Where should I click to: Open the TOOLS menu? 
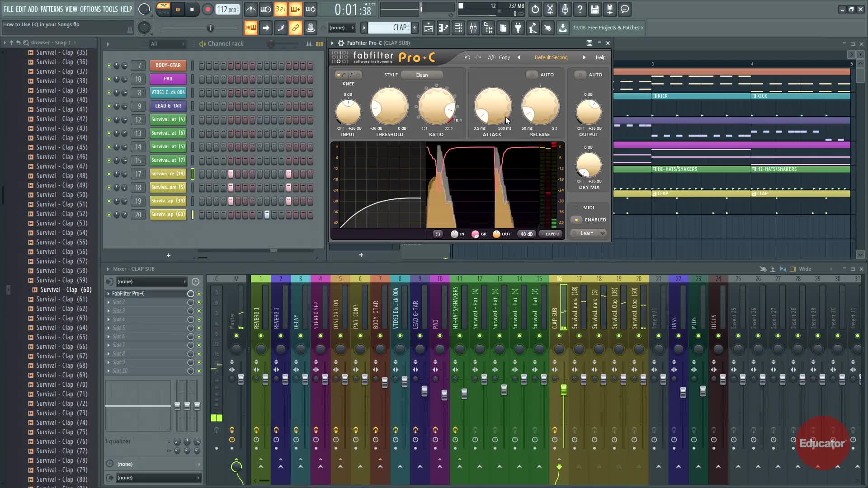[110, 9]
